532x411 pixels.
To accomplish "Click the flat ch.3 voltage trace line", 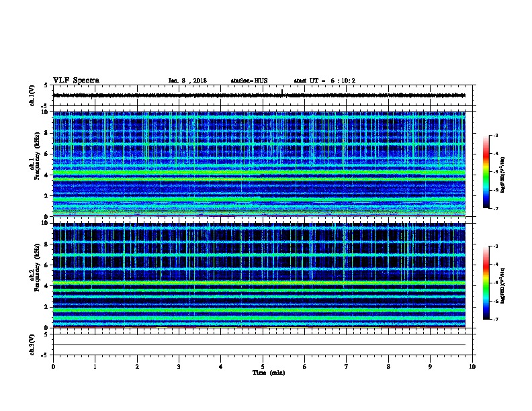I will pos(259,345).
